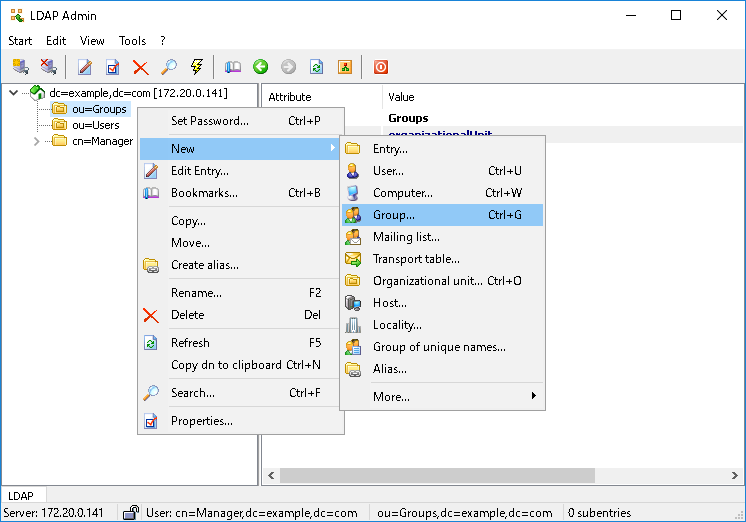Click the red X Delete toolbar icon
This screenshot has width=746, height=522.
point(141,67)
